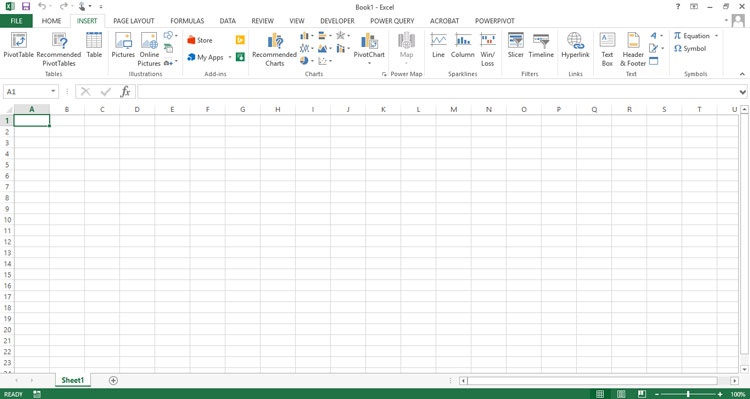Open the Charts dialog launcher
The image size is (750, 399).
(384, 74)
